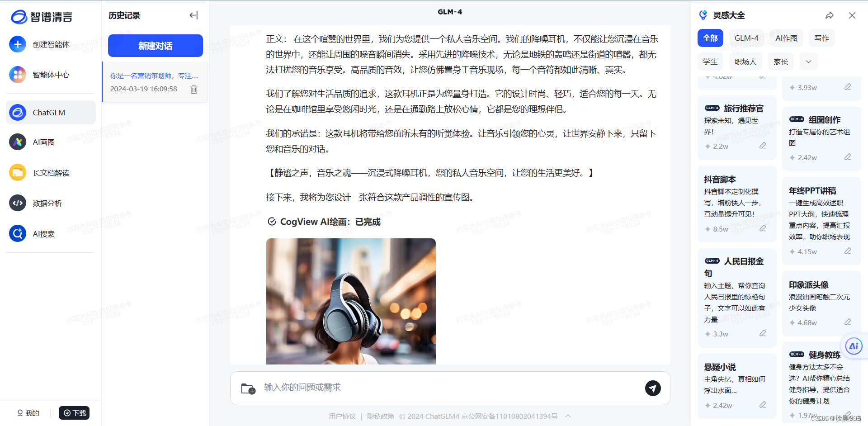The image size is (868, 426).
Task: Send the message with arrow button
Action: tap(653, 388)
